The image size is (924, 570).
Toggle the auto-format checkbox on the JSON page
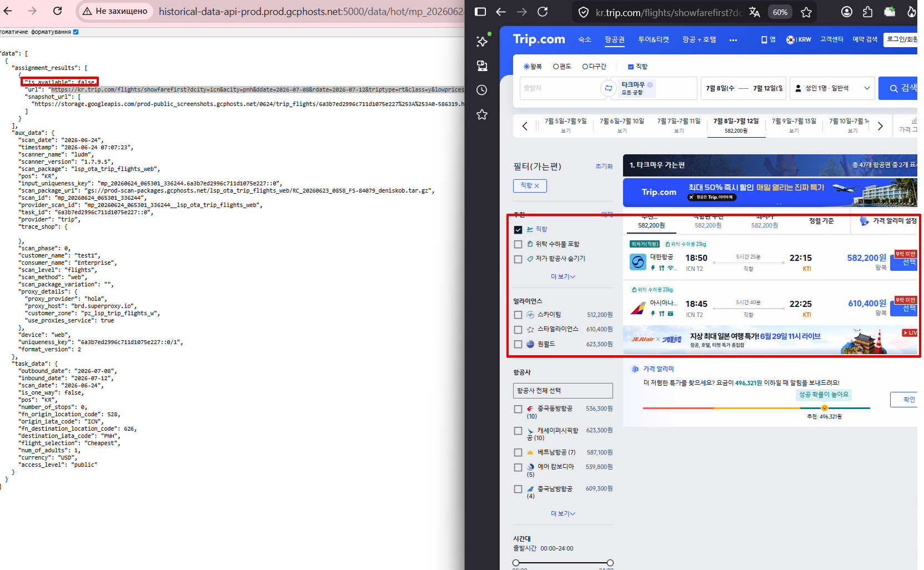(x=76, y=32)
